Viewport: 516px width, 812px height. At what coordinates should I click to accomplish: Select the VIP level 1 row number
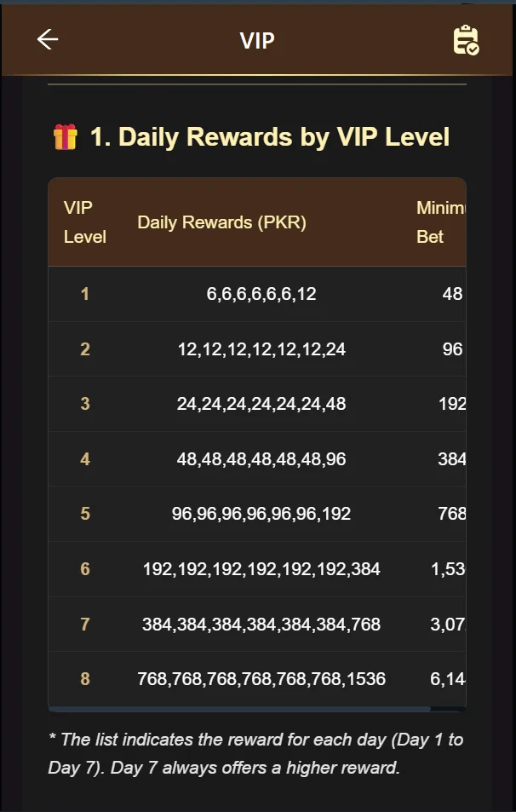click(84, 294)
